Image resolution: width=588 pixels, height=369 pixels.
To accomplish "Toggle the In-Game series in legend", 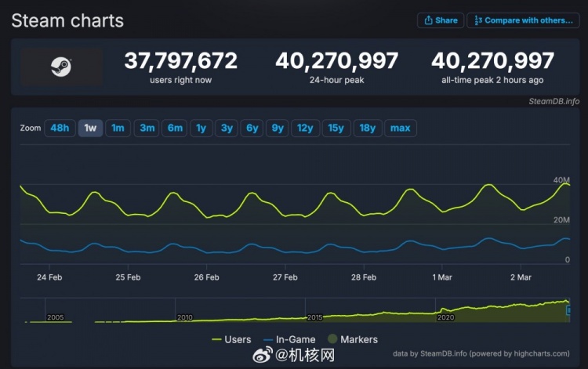I will tap(289, 339).
